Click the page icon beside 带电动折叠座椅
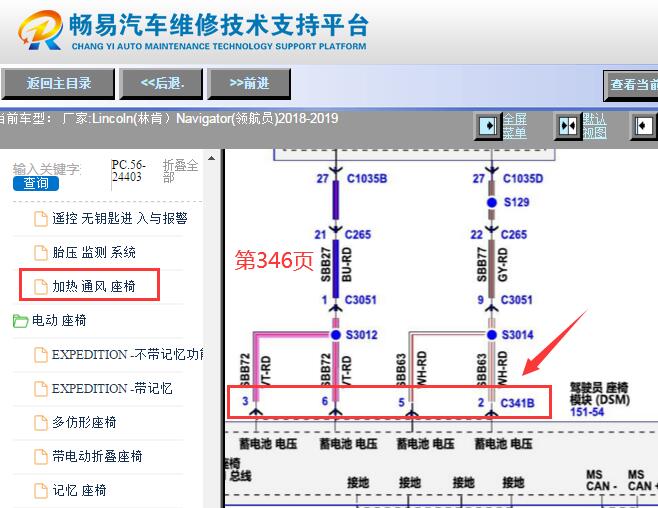This screenshot has height=508, width=658. pyautogui.click(x=41, y=457)
